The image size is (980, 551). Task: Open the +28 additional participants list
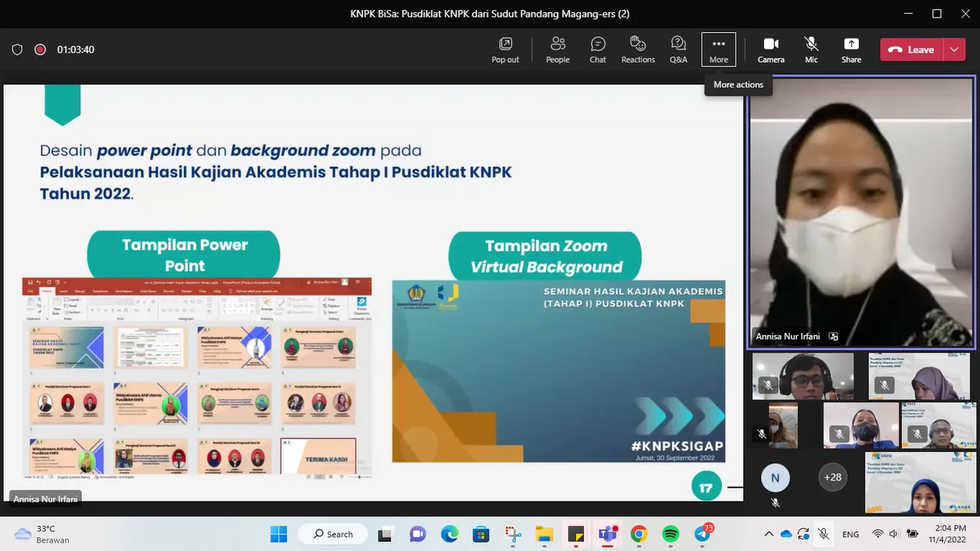pos(832,478)
